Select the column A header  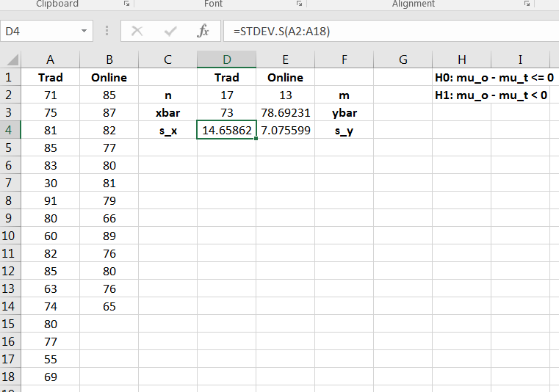(x=50, y=60)
